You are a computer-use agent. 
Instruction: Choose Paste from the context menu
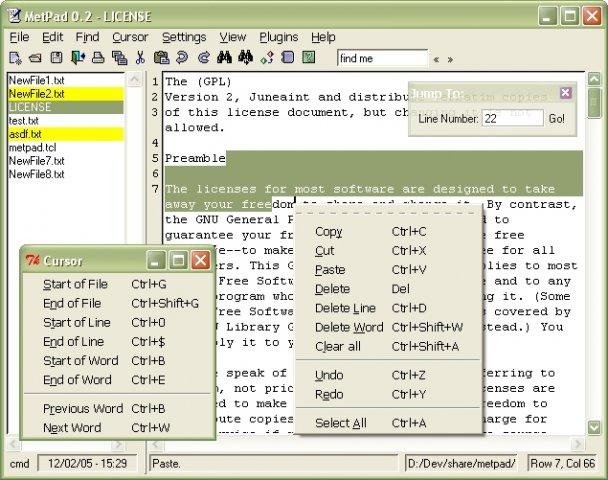coord(388,269)
